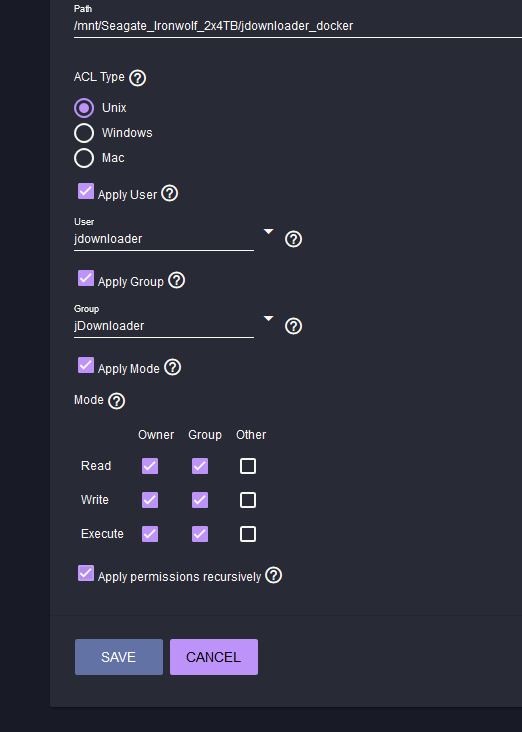Click the SAVE button
The height and width of the screenshot is (732, 522).
[x=119, y=657]
